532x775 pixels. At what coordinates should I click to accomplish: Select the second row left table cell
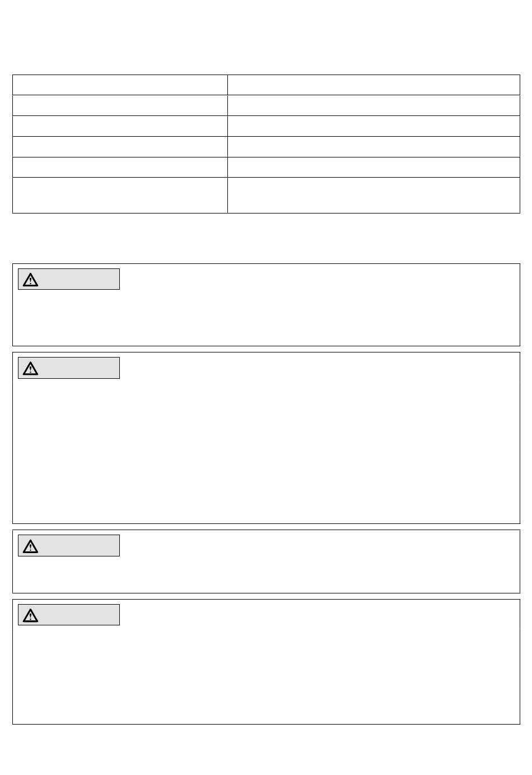pos(120,105)
